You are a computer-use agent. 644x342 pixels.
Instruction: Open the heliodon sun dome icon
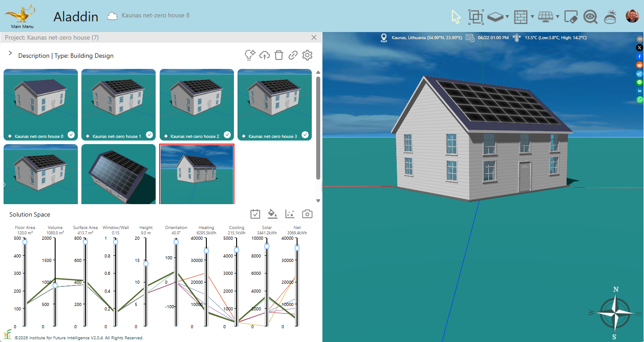610,17
